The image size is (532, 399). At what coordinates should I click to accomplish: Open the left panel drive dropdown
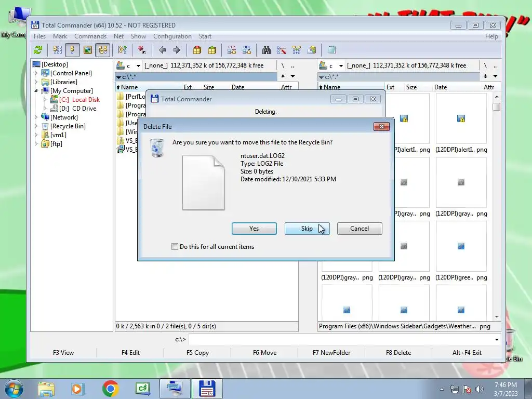point(138,66)
